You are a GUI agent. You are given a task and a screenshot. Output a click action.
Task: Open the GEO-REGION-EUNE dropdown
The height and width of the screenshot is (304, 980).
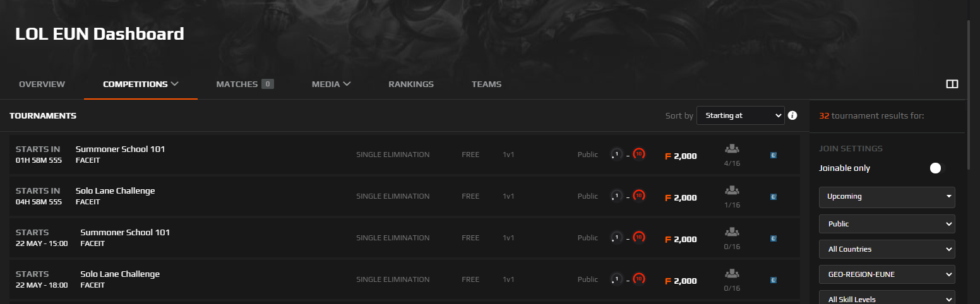887,274
